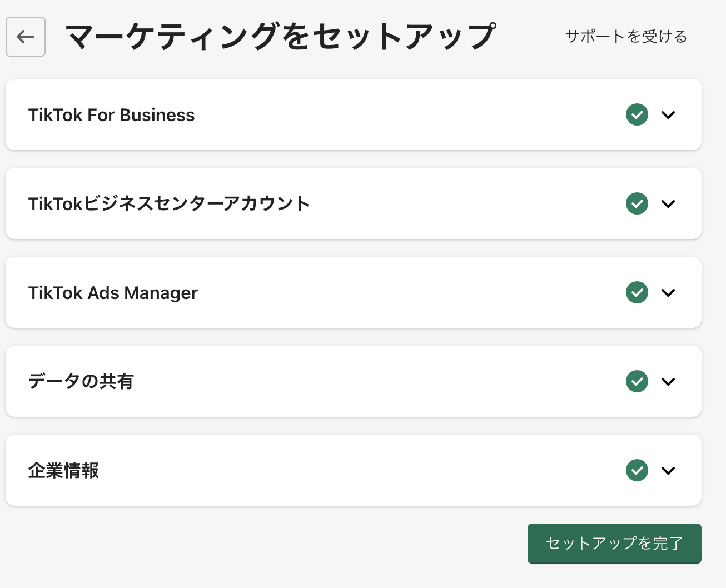The height and width of the screenshot is (588, 726).
Task: Click the マーケティングをセットアップ page title
Action: 281,37
